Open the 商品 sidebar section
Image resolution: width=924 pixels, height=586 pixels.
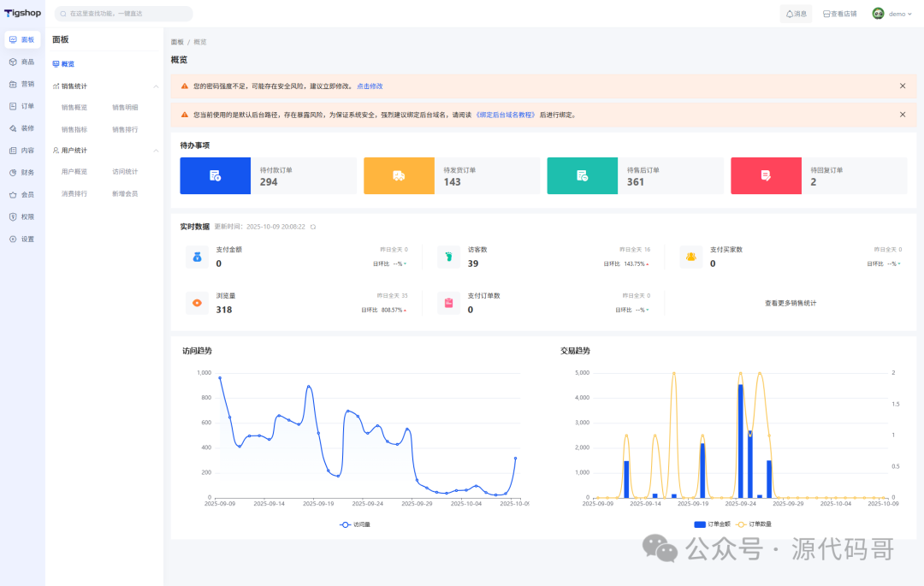(x=22, y=62)
